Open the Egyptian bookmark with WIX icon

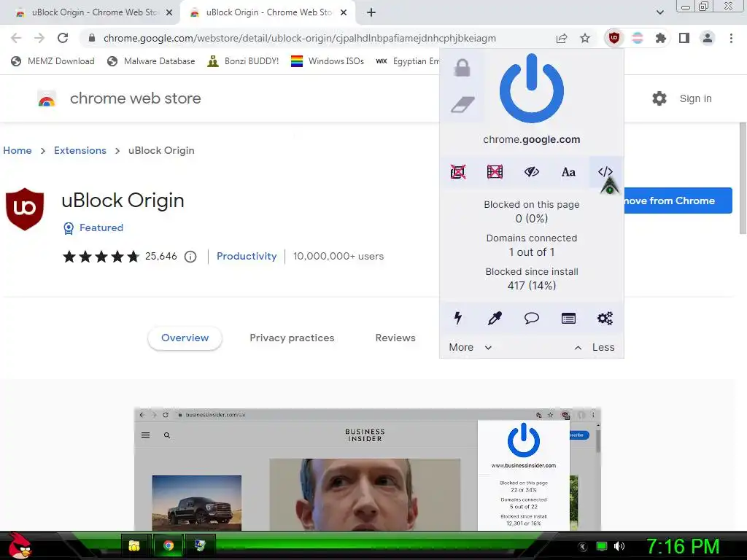click(x=407, y=61)
